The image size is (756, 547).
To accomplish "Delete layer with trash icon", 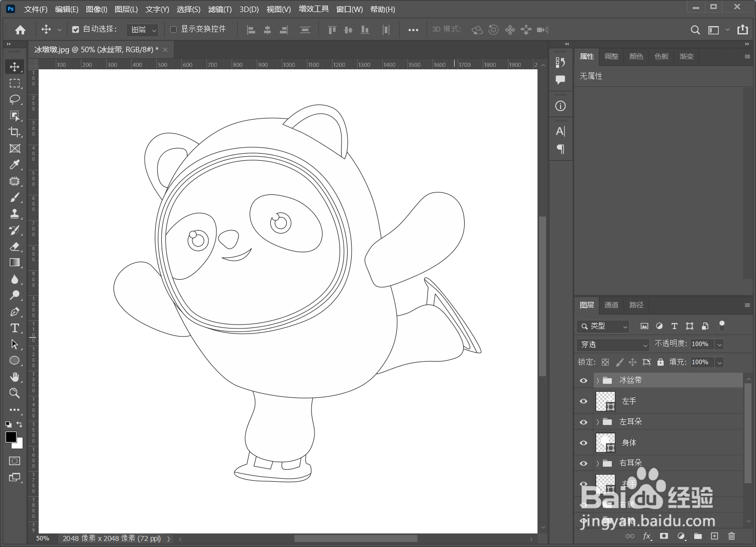I will [x=731, y=536].
